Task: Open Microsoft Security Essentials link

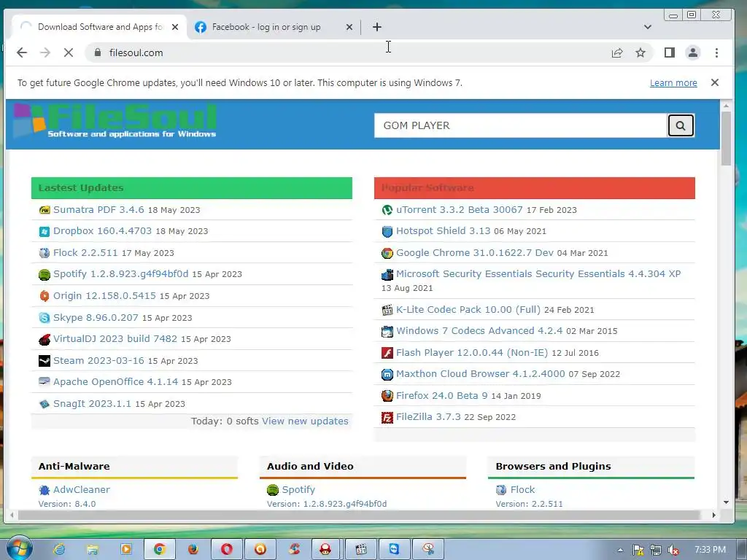Action: point(538,274)
